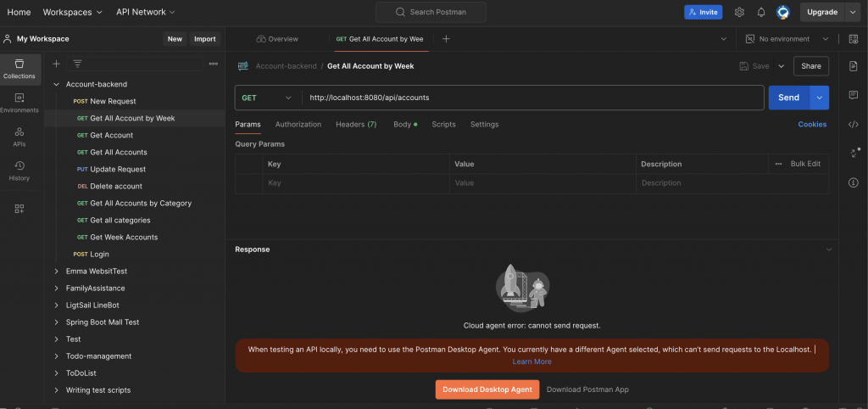The width and height of the screenshot is (868, 409).
Task: Select the Authorization tab
Action: pos(298,124)
